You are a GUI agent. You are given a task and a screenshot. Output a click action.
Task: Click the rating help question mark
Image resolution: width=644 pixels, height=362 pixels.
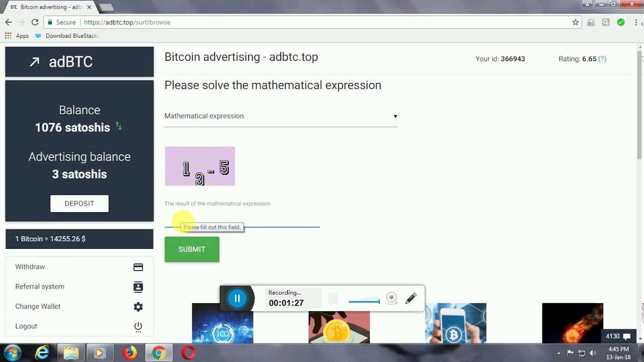[602, 59]
